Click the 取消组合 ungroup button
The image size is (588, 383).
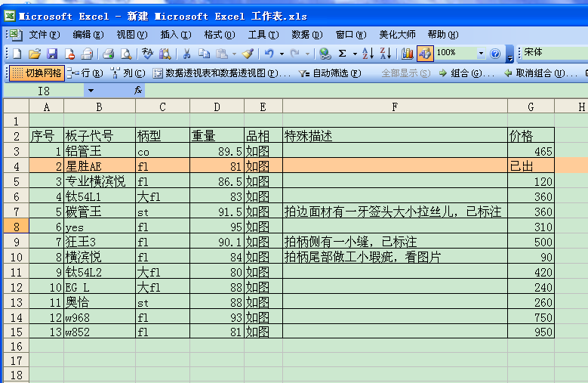(539, 73)
